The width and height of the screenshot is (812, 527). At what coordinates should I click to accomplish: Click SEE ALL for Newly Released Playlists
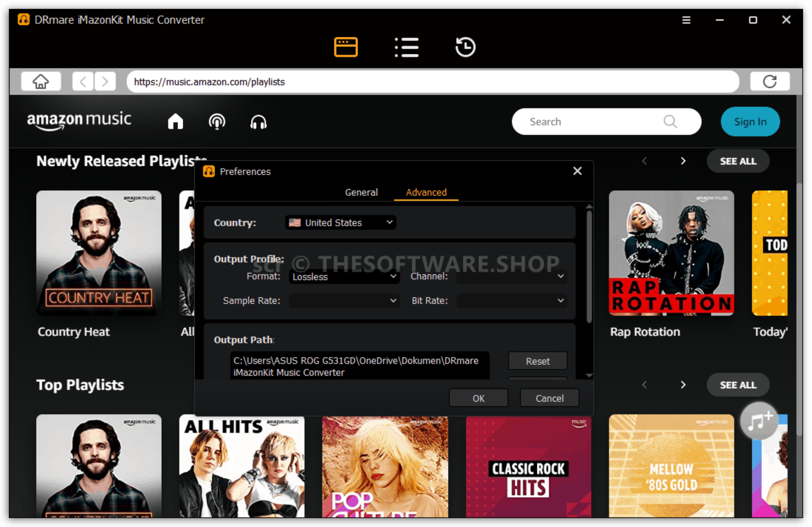[738, 161]
